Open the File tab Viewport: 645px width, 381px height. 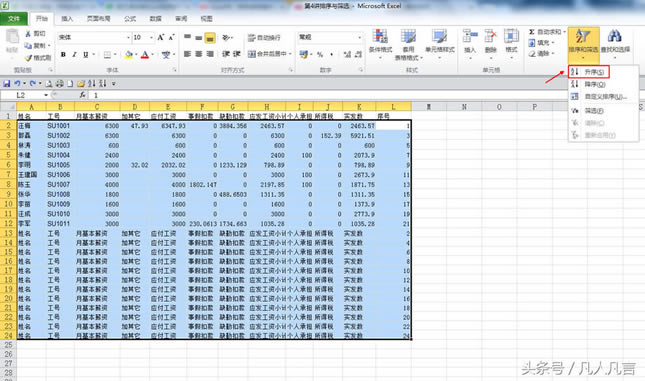[14, 19]
